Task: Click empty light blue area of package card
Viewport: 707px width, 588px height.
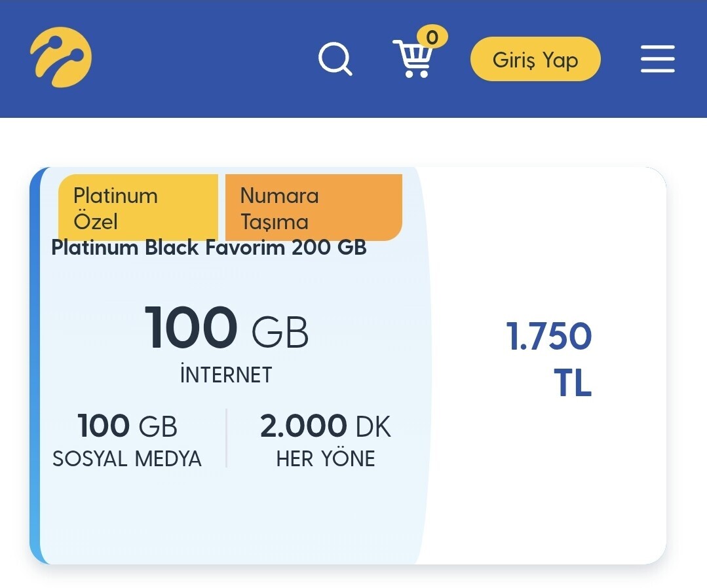Action: tap(225, 518)
